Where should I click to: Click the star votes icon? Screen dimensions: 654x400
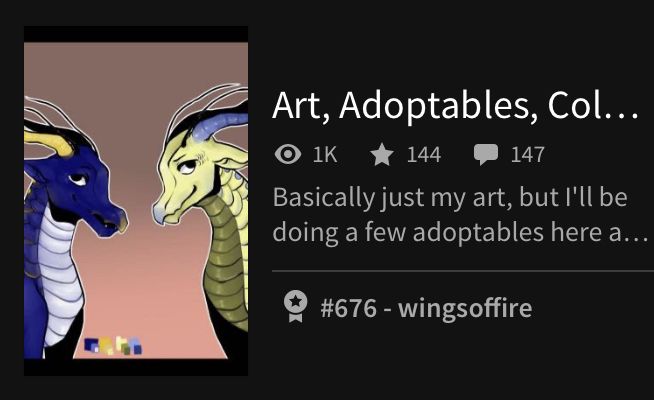pos(382,154)
